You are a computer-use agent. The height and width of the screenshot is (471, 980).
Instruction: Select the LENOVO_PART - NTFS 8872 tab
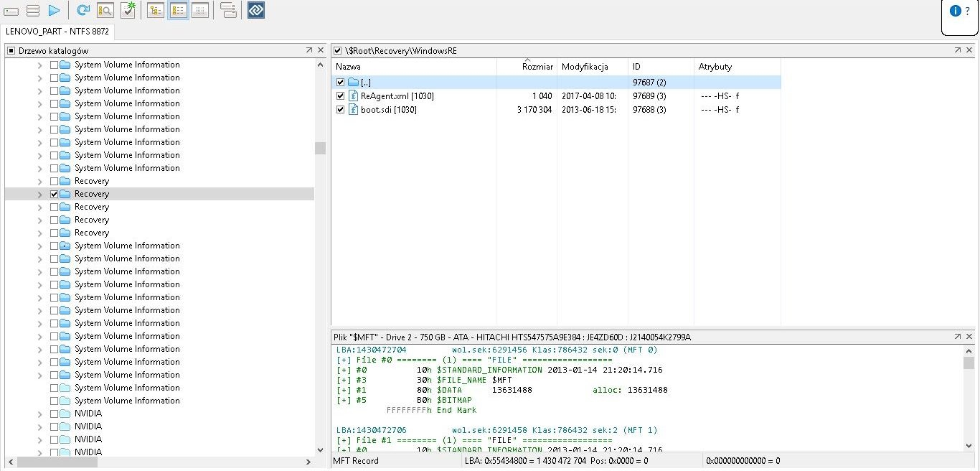pyautogui.click(x=57, y=32)
